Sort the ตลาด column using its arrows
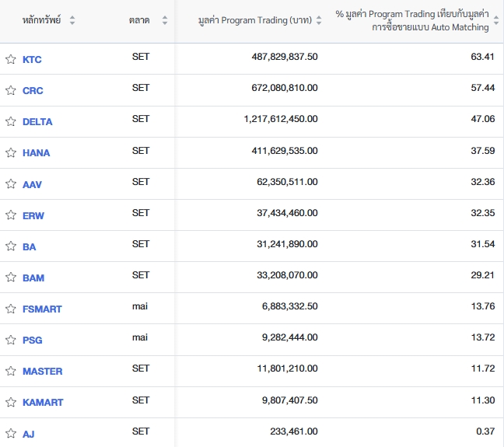This screenshot has width=504, height=447. click(x=165, y=20)
